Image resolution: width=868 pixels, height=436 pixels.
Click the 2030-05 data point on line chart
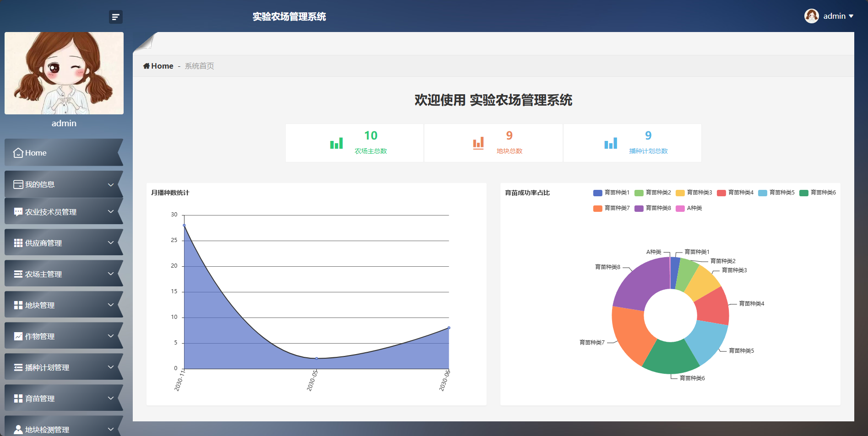tap(316, 358)
